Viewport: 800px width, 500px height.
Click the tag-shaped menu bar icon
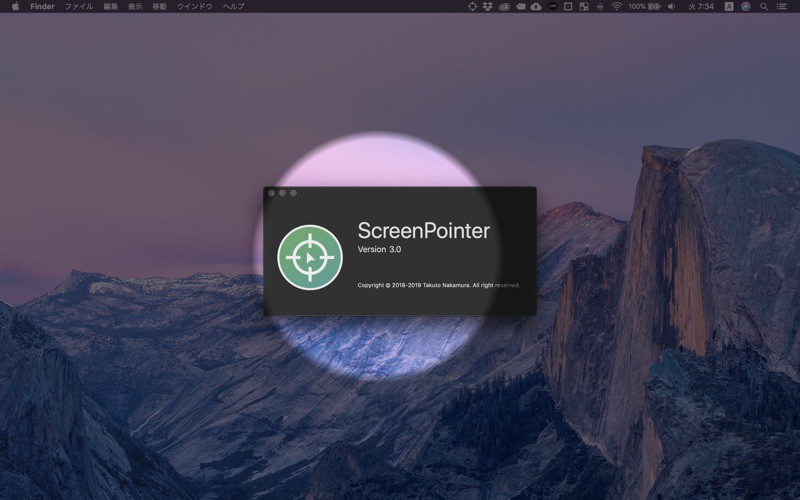pyautogui.click(x=520, y=7)
